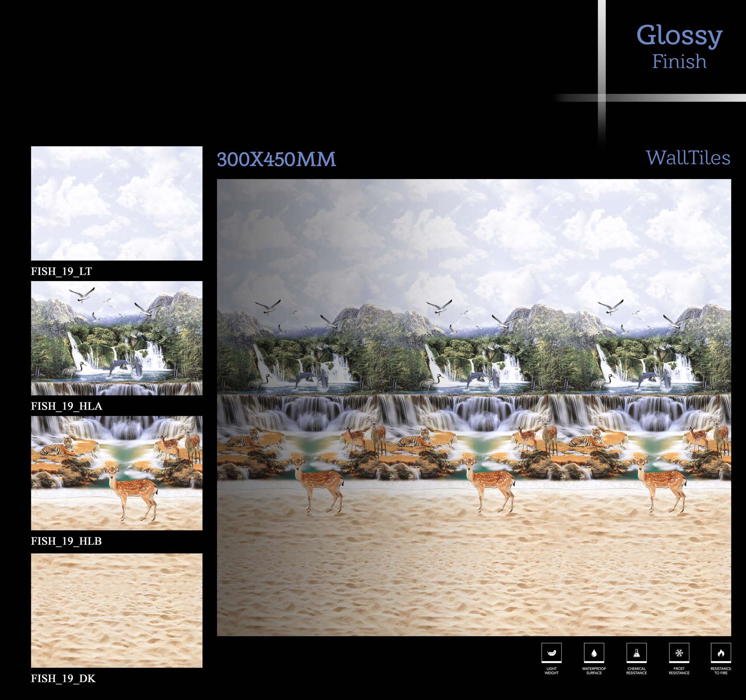Screen dimensions: 746x700
Task: Click the CHEMICAL RESISTANCE caption
Action: (x=636, y=671)
